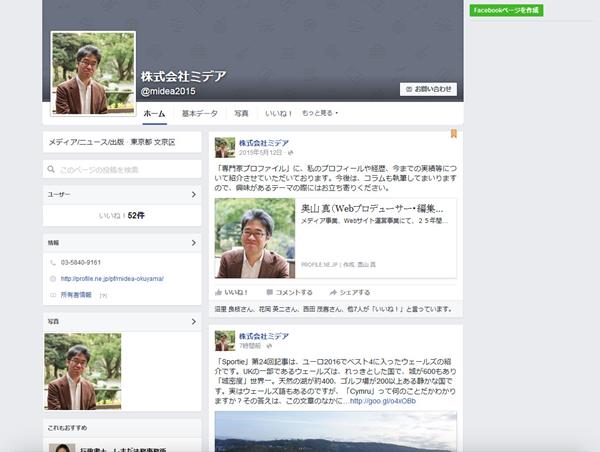The image size is (600, 452).
Task: Click the 奥山 真 (Webプロデューサー link title
Action: 372,209
